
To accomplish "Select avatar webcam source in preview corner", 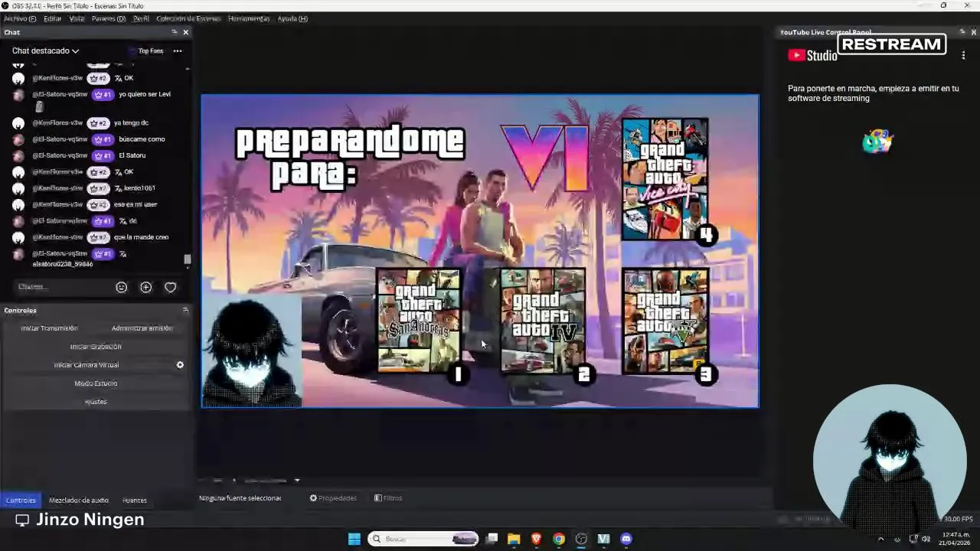I will pos(251,352).
